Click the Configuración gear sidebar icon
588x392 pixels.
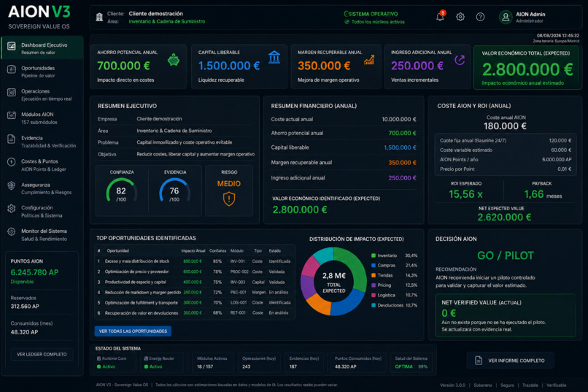12,209
